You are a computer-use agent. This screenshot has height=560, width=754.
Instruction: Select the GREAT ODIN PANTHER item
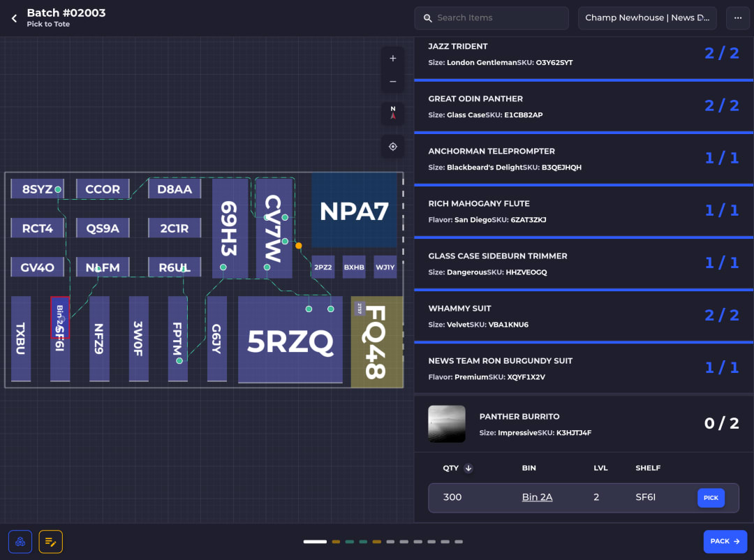(x=584, y=107)
